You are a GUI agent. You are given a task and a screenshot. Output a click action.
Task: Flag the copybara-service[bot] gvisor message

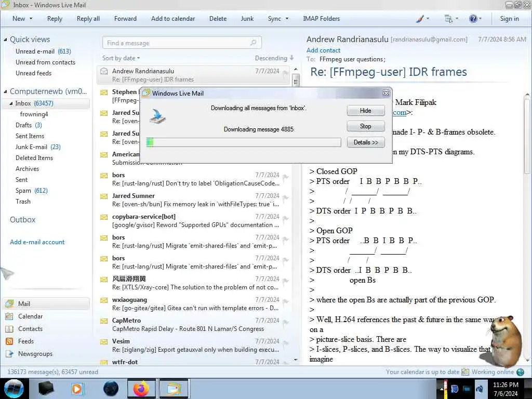point(286,219)
